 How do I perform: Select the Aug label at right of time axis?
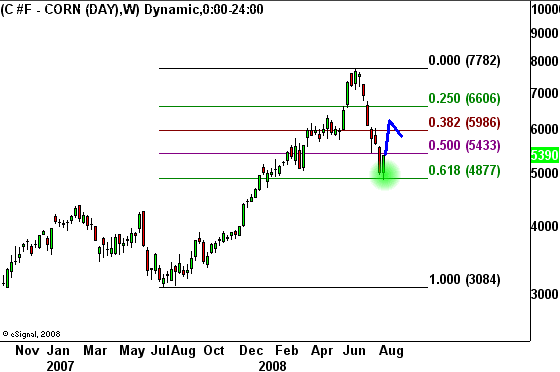391,351
